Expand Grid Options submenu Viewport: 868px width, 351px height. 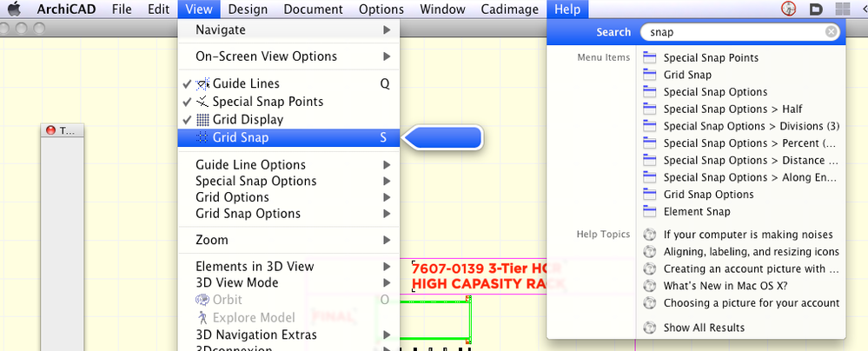[288, 197]
